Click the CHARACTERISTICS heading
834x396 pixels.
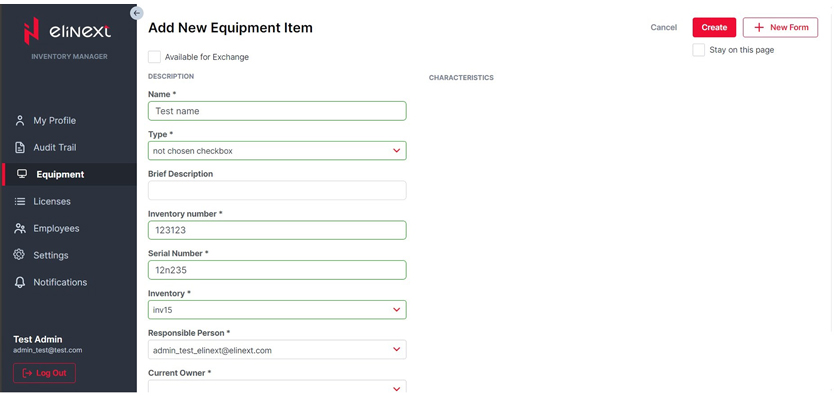click(x=461, y=78)
